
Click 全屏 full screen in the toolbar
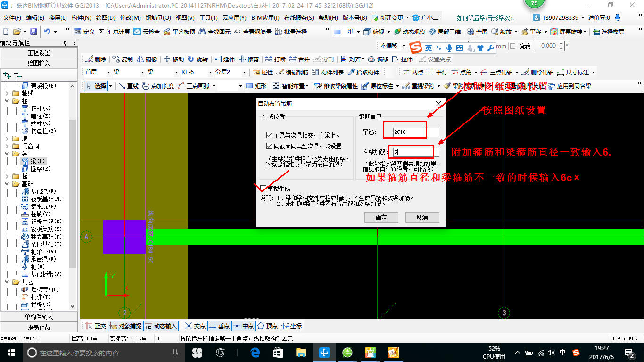click(x=478, y=32)
